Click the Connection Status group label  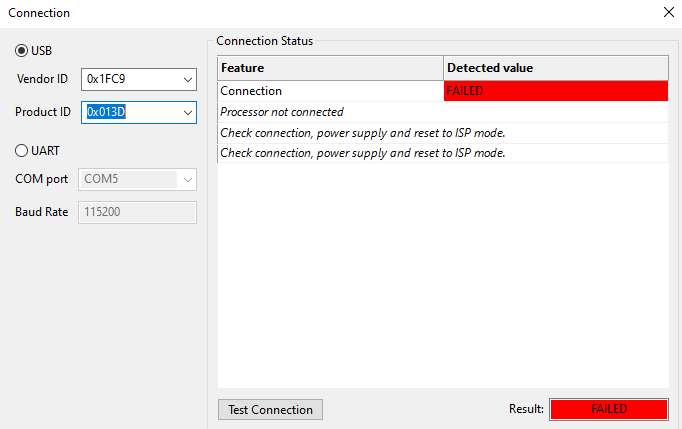[x=264, y=41]
